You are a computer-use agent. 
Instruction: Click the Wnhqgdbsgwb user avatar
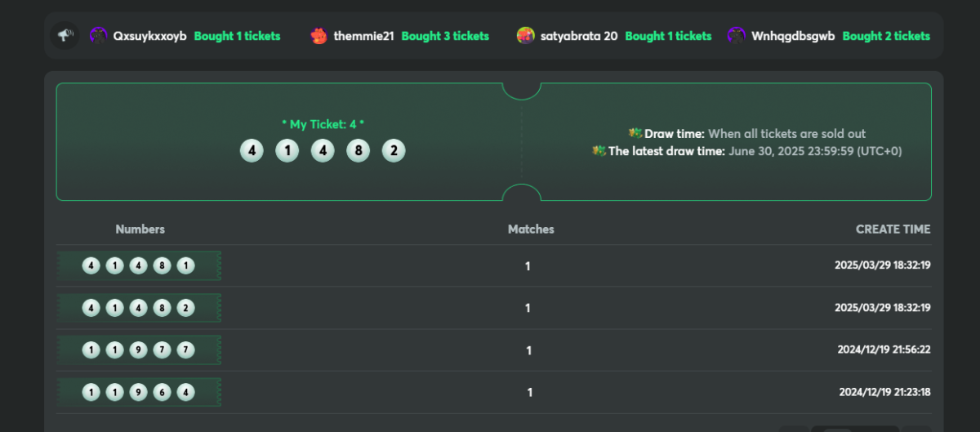pyautogui.click(x=737, y=36)
